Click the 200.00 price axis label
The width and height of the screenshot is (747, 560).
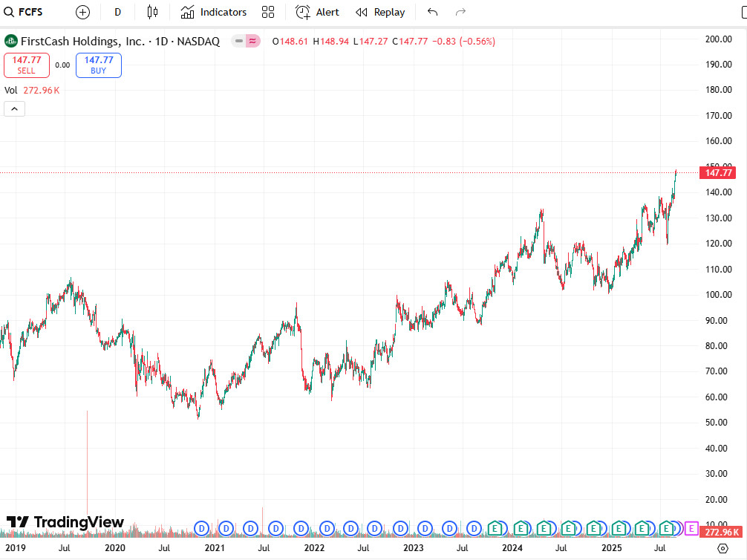coord(719,39)
